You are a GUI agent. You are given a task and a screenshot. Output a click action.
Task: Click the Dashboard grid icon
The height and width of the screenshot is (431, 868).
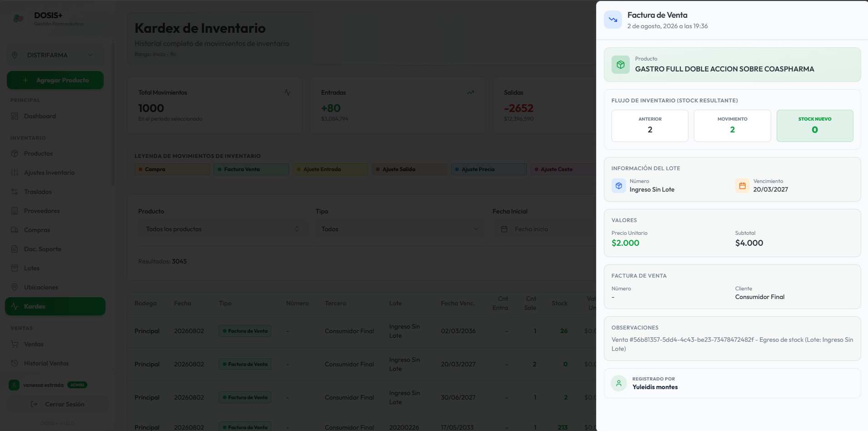15,116
